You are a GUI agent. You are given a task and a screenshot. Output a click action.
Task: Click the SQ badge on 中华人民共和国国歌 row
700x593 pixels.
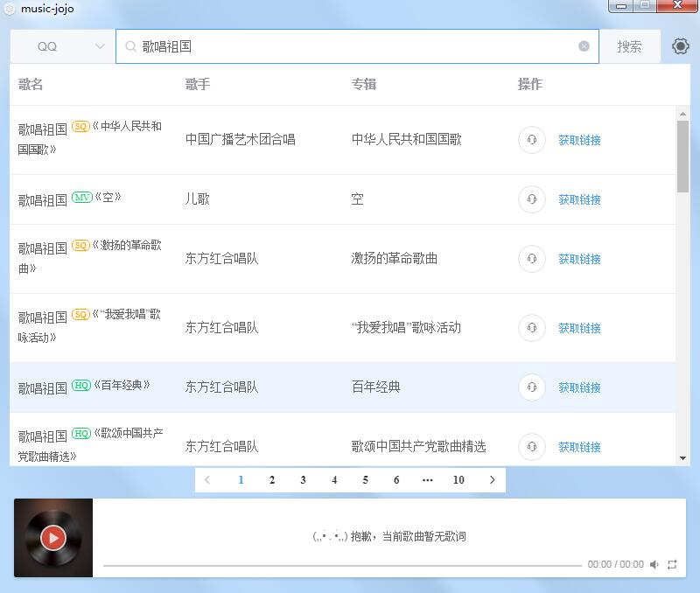pos(80,127)
